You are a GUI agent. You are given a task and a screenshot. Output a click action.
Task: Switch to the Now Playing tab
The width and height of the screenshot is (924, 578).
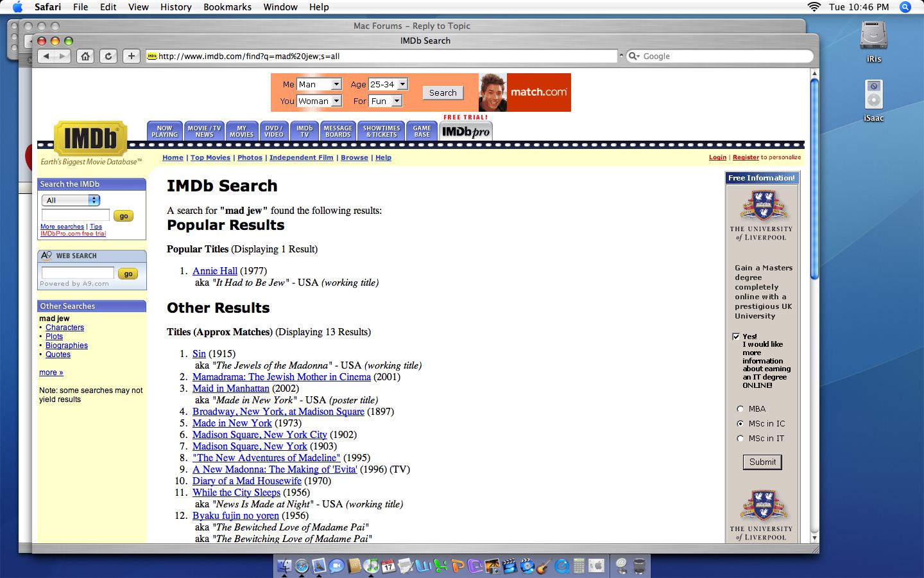pyautogui.click(x=165, y=131)
